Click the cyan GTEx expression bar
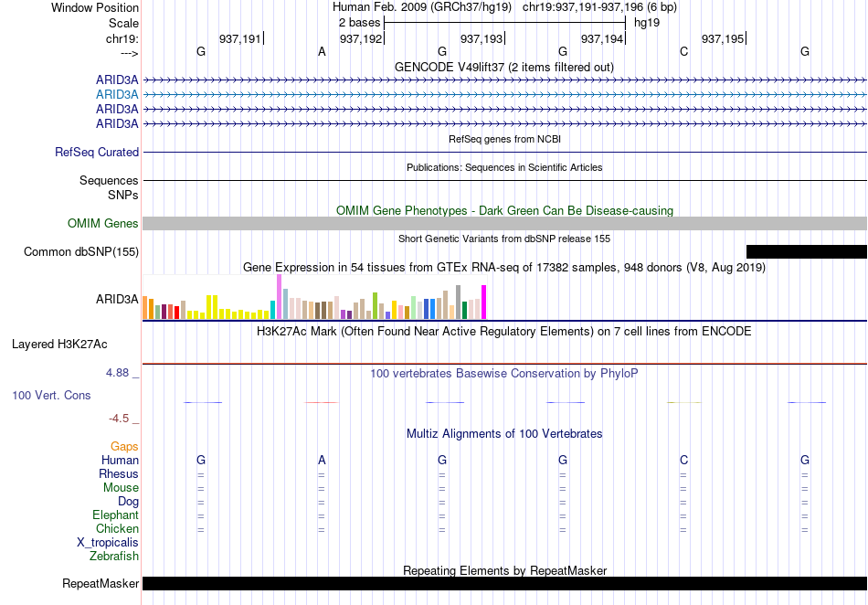The width and height of the screenshot is (868, 605). pos(272,310)
